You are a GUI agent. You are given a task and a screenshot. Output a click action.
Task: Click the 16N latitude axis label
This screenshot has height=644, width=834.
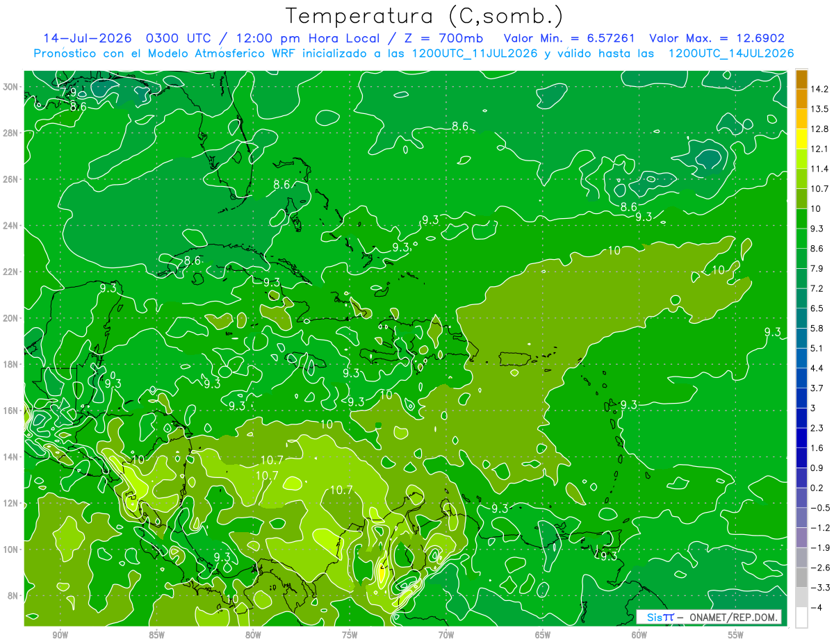pyautogui.click(x=12, y=411)
